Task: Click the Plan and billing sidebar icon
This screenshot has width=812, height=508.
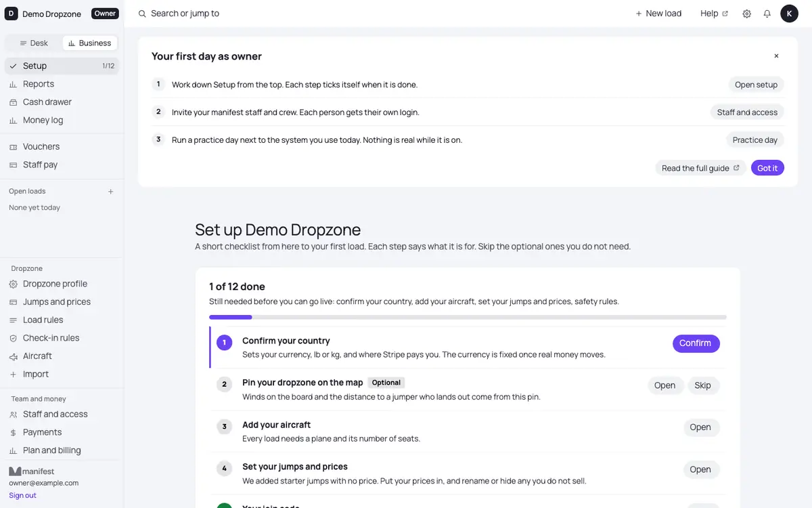Action: (14, 451)
